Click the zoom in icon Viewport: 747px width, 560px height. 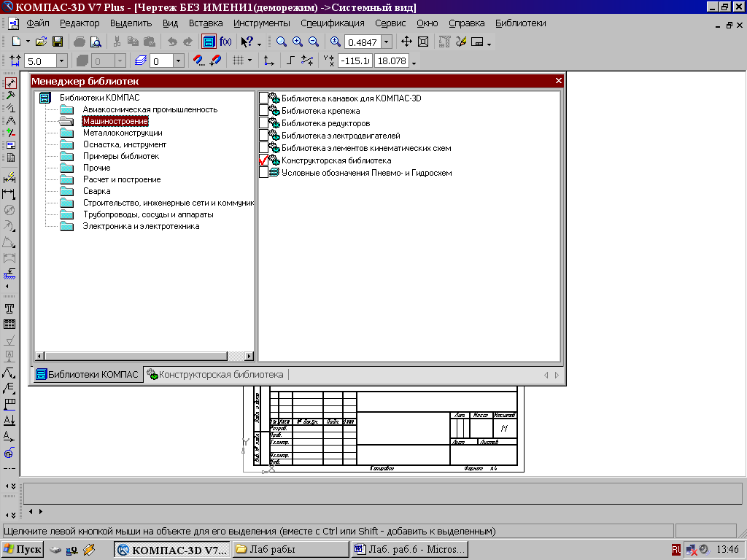(298, 42)
